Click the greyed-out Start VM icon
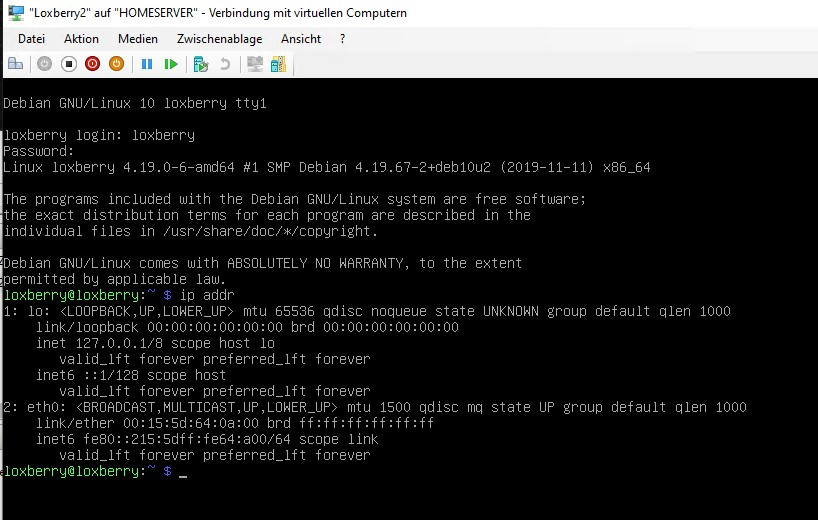This screenshot has height=520, width=818. (x=44, y=64)
